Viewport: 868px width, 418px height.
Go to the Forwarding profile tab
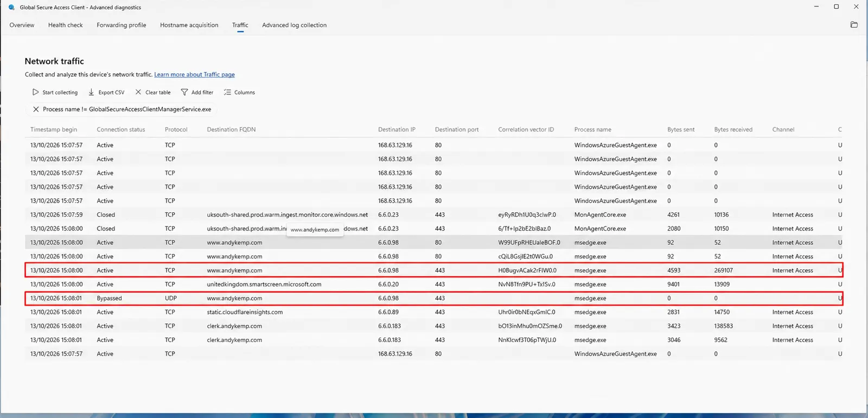(122, 25)
